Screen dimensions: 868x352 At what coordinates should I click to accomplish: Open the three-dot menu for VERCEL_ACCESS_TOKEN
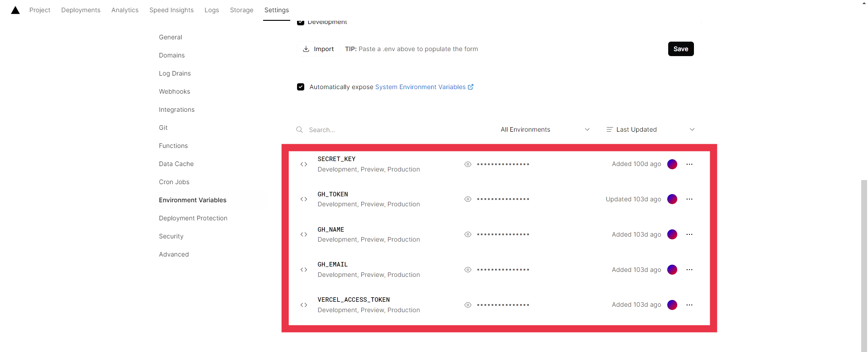pyautogui.click(x=689, y=305)
